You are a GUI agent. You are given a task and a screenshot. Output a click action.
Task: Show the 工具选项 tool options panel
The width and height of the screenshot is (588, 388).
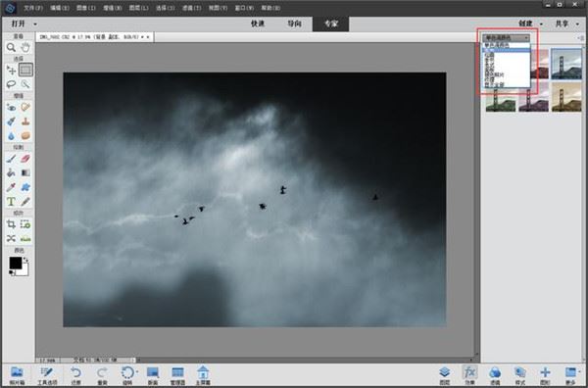coord(47,376)
